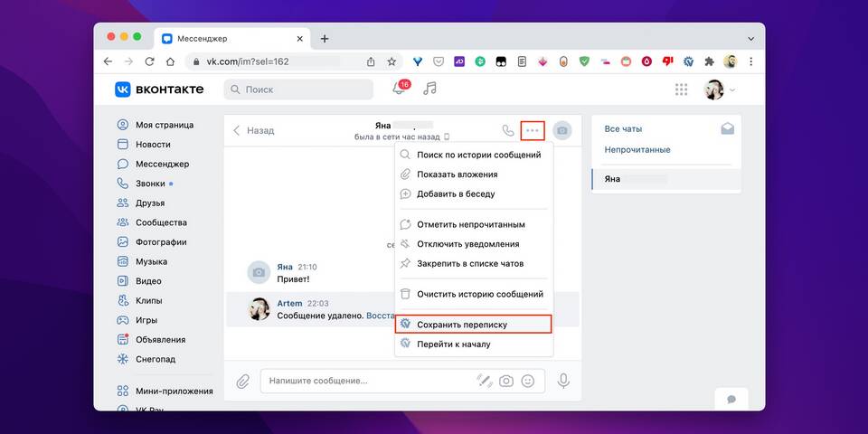Image resolution: width=868 pixels, height=434 pixels.
Task: Choose Поиск по истории сообщений
Action: 474,155
